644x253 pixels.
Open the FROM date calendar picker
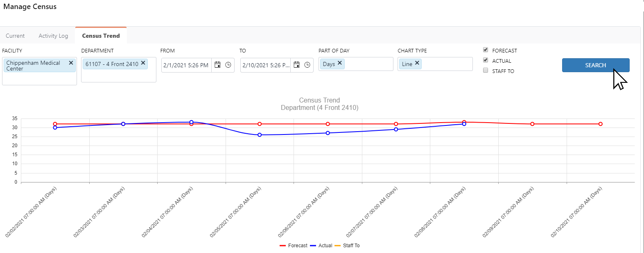(218, 65)
